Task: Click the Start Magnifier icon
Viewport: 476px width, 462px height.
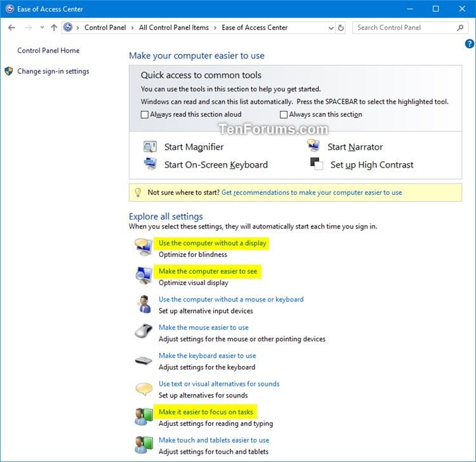Action: (x=150, y=147)
